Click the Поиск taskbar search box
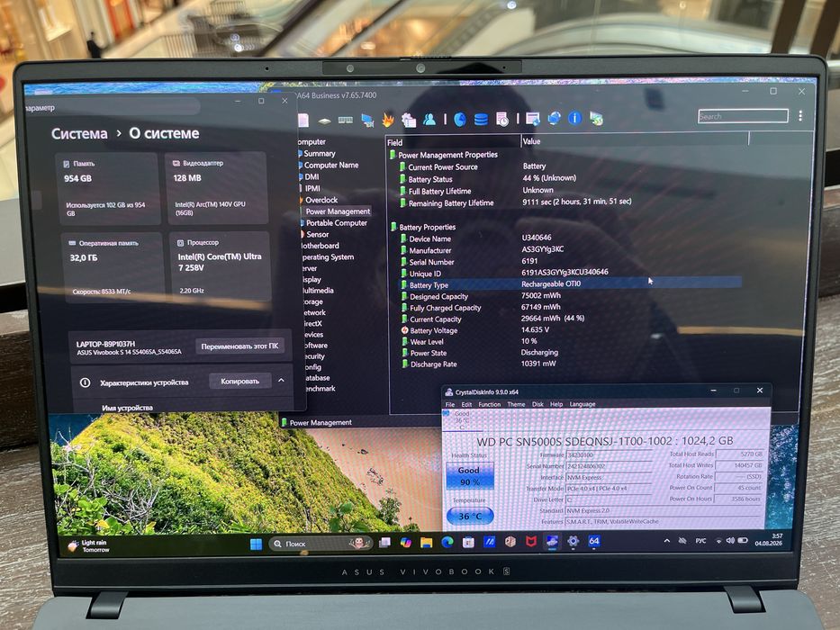Screen dimensions: 840x630 click(321, 544)
